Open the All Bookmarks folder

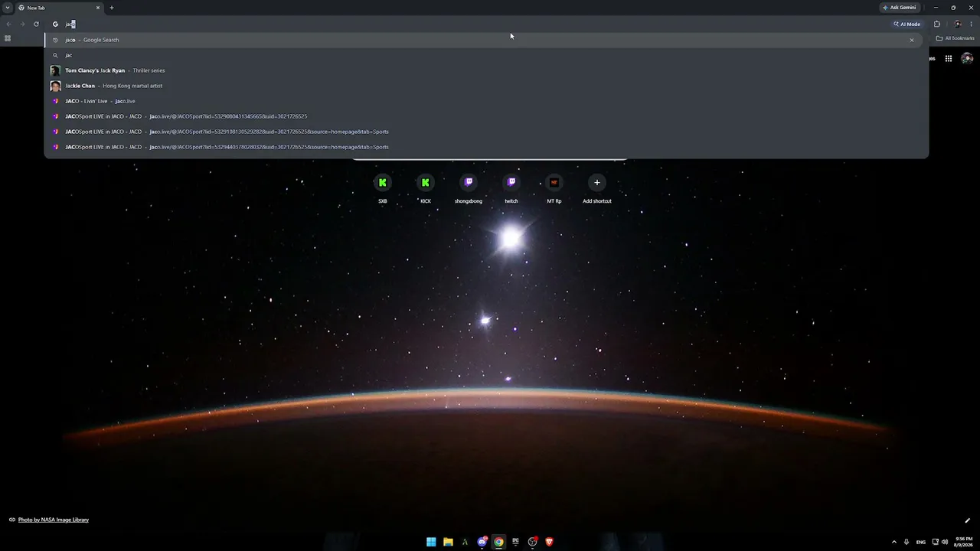[x=955, y=38]
